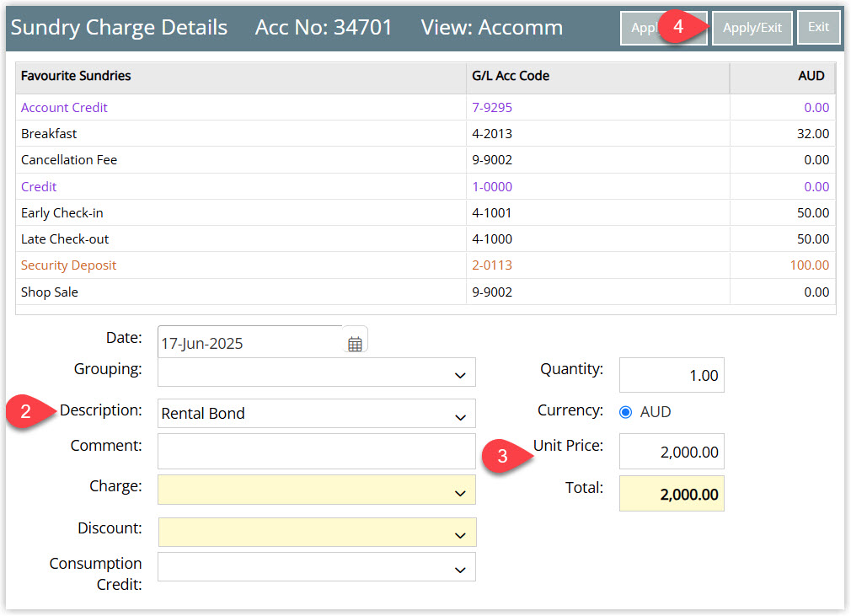Click G/L code 2-0113

click(x=492, y=265)
